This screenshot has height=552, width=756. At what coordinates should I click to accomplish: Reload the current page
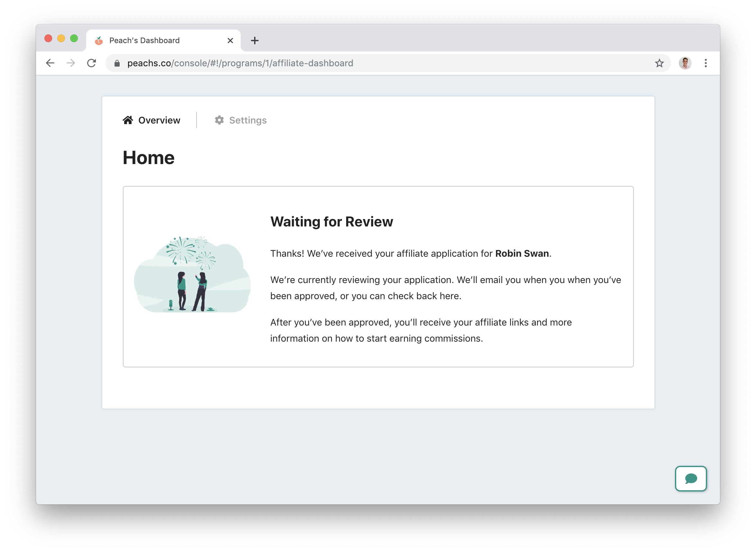coord(92,63)
